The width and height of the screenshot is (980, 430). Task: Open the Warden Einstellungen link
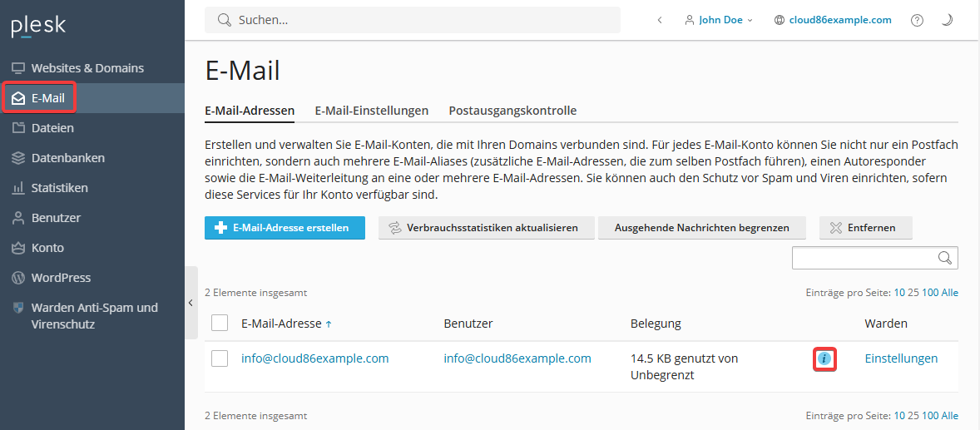(x=901, y=358)
